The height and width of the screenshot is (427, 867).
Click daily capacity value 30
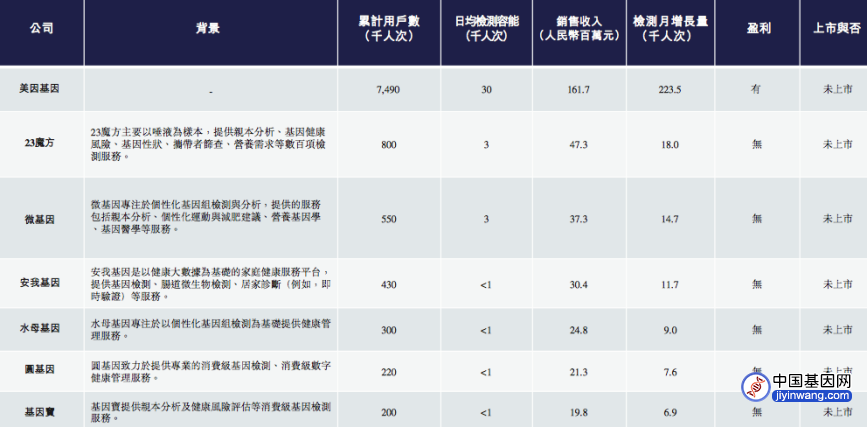pos(486,89)
